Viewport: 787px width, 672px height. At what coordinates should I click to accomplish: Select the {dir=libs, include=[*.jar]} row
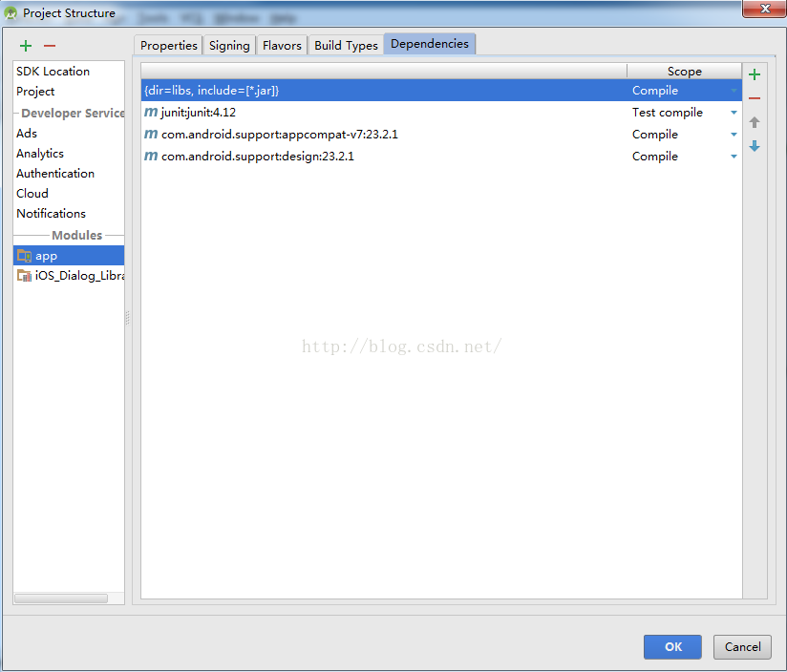[441, 91]
